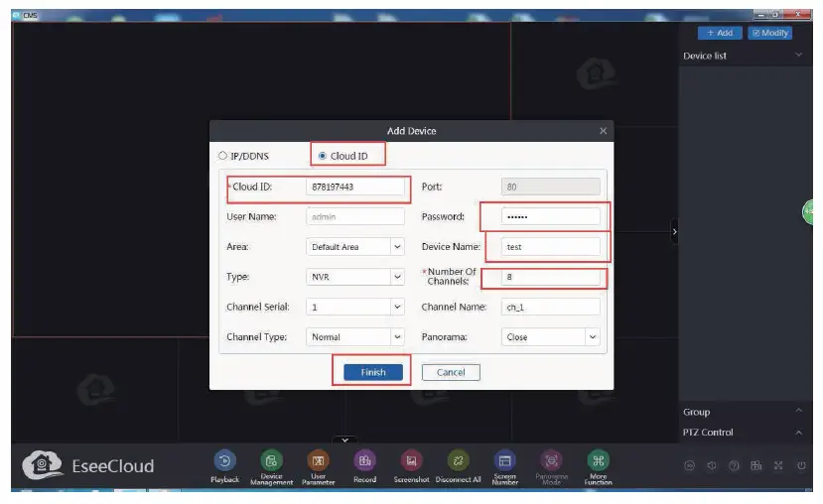Open User Parameter settings icon
The height and width of the screenshot is (504, 823).
coord(318,461)
